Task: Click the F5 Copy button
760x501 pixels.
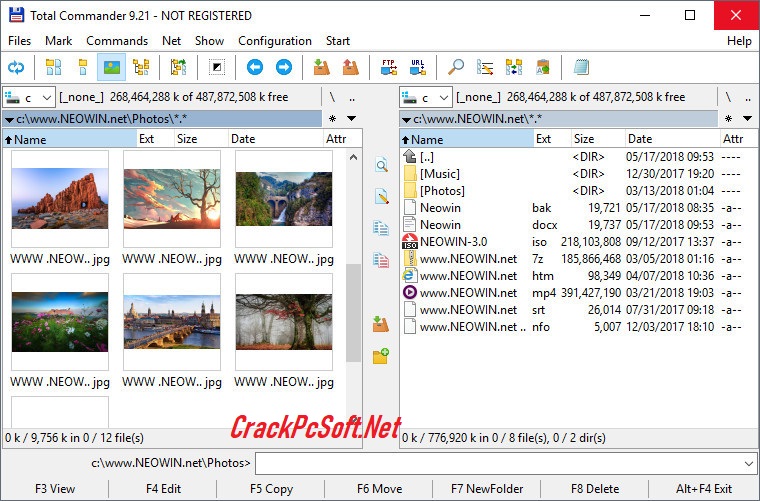Action: point(271,489)
